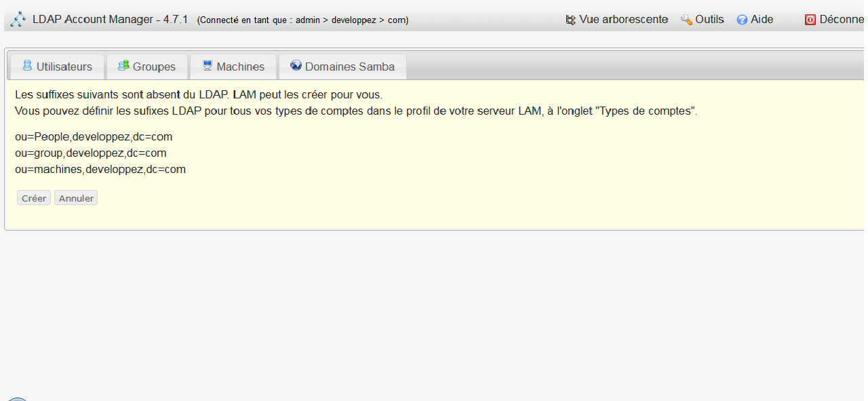This screenshot has height=401, width=868.
Task: Open the Aide help link
Action: click(x=755, y=20)
